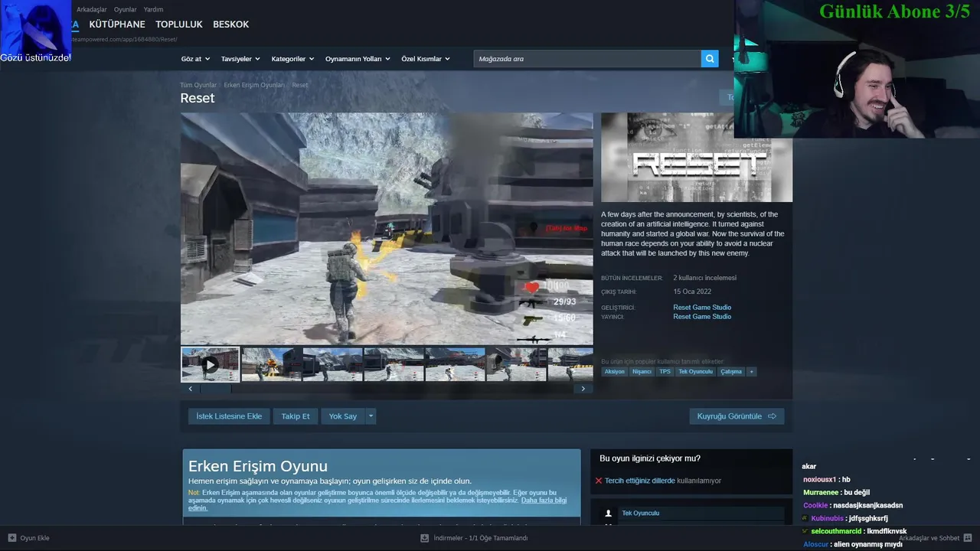Screen dimensions: 980x551
Task: Click Kuyruğu Görüntüle button
Action: tap(737, 416)
